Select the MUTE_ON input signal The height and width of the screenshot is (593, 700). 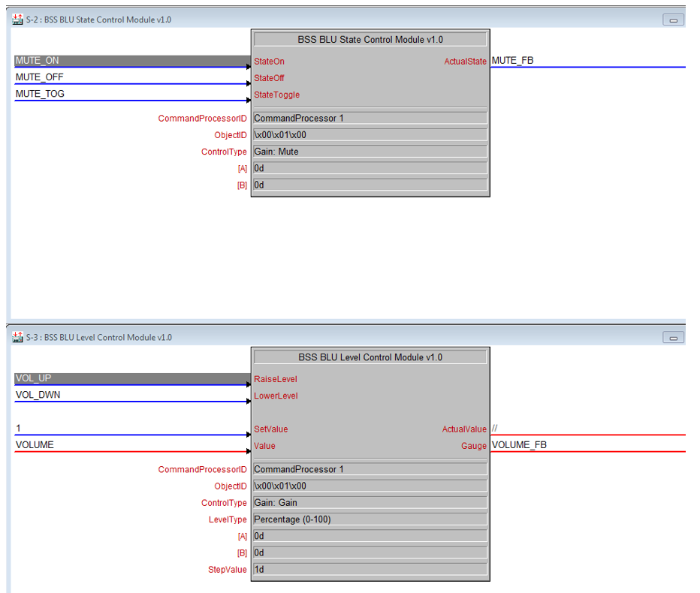pos(38,61)
